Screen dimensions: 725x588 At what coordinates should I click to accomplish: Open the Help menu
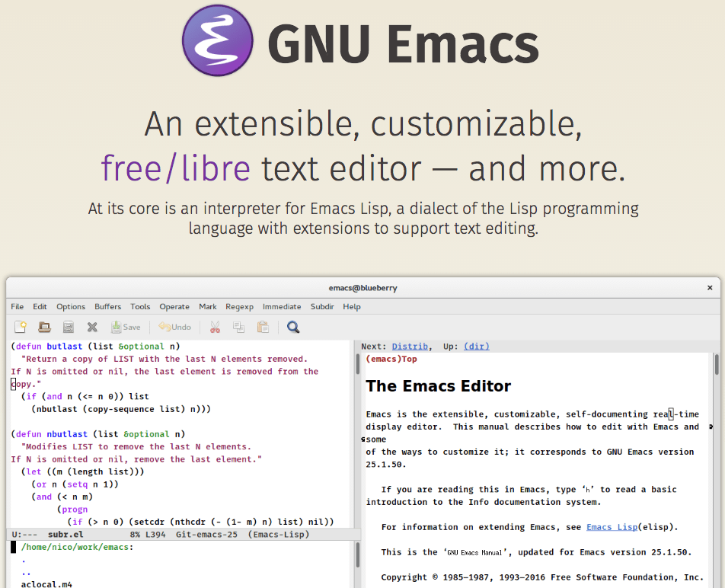[x=351, y=306]
